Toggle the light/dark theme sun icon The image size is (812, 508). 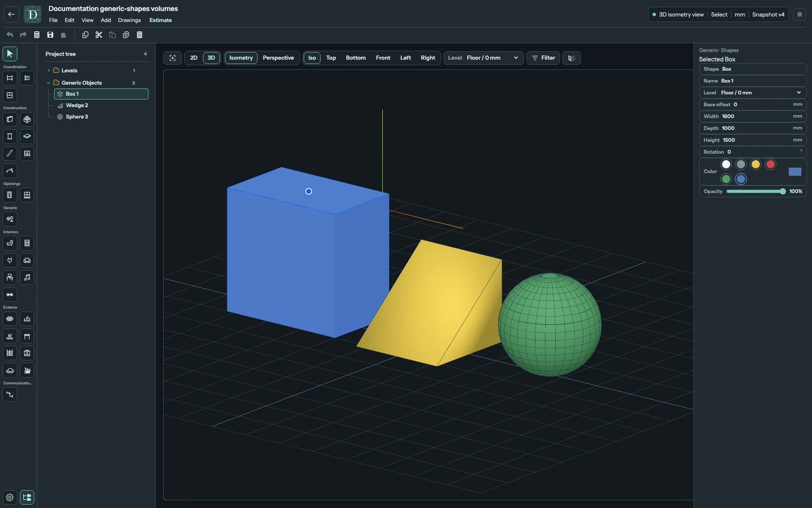point(800,14)
